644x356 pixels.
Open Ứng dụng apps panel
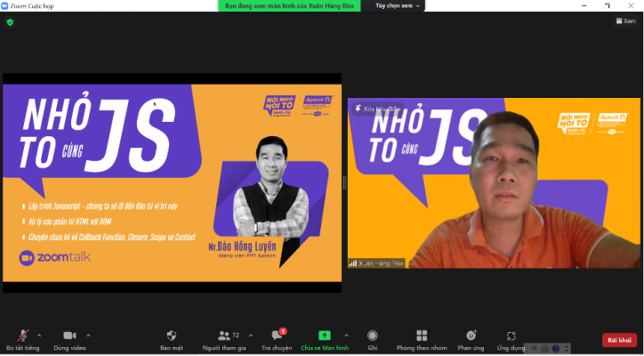[x=511, y=335]
